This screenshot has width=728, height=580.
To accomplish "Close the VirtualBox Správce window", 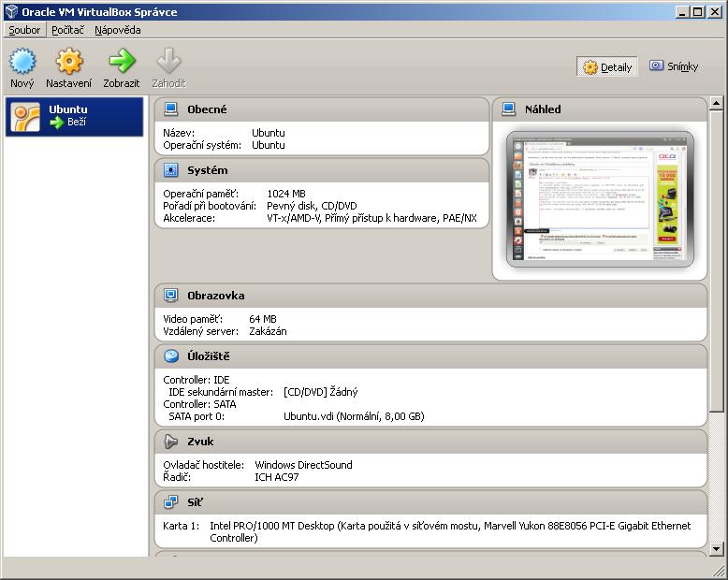I will [715, 11].
